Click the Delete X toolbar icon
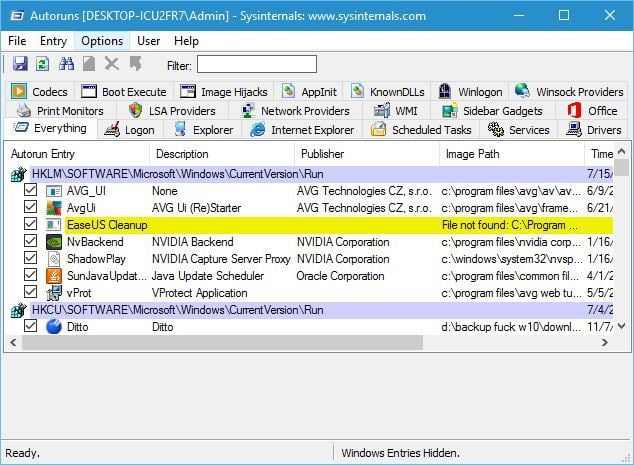This screenshot has height=465, width=634. tap(112, 64)
